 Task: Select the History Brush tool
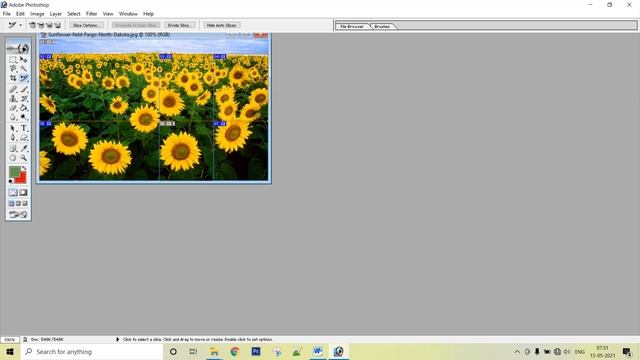[24, 98]
